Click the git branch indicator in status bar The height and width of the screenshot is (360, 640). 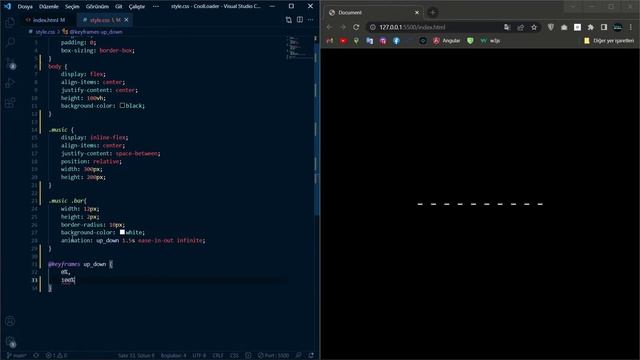16,356
